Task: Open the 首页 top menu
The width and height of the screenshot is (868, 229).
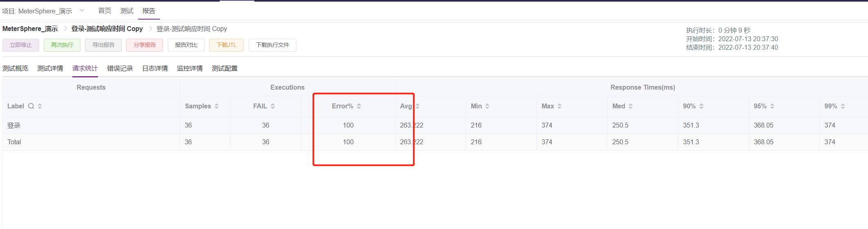Action: click(105, 11)
